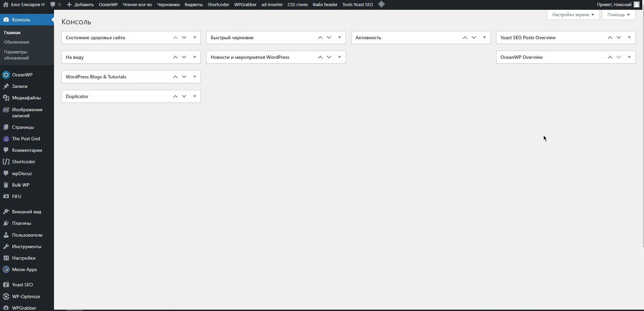The width and height of the screenshot is (644, 311).
Task: Click the home icon beside Блог Елизаров Н
Action: click(x=6, y=5)
